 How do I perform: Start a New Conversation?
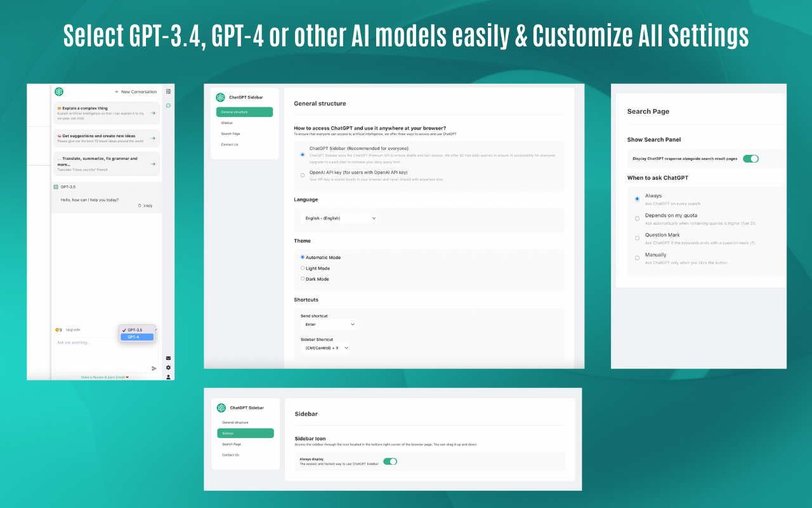coord(136,91)
